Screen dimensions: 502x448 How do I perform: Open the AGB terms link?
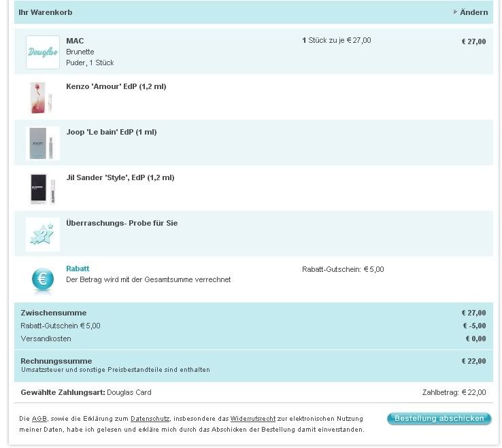(39, 419)
